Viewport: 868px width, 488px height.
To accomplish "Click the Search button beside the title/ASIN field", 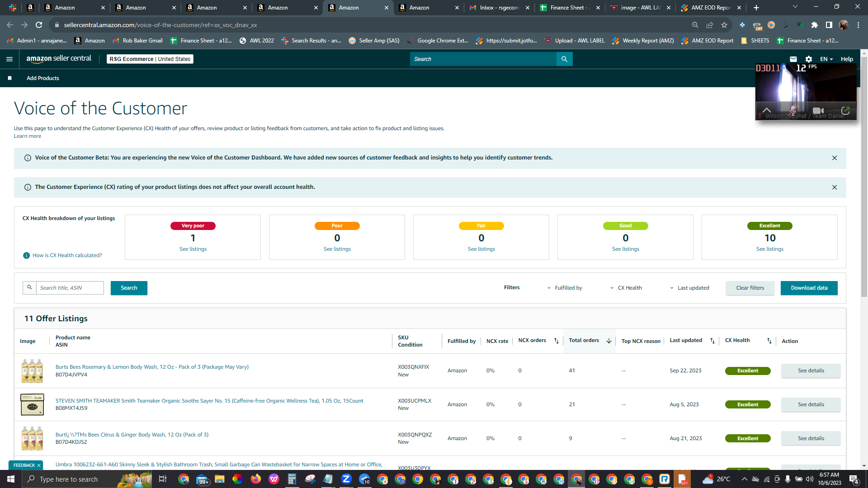I will [129, 288].
